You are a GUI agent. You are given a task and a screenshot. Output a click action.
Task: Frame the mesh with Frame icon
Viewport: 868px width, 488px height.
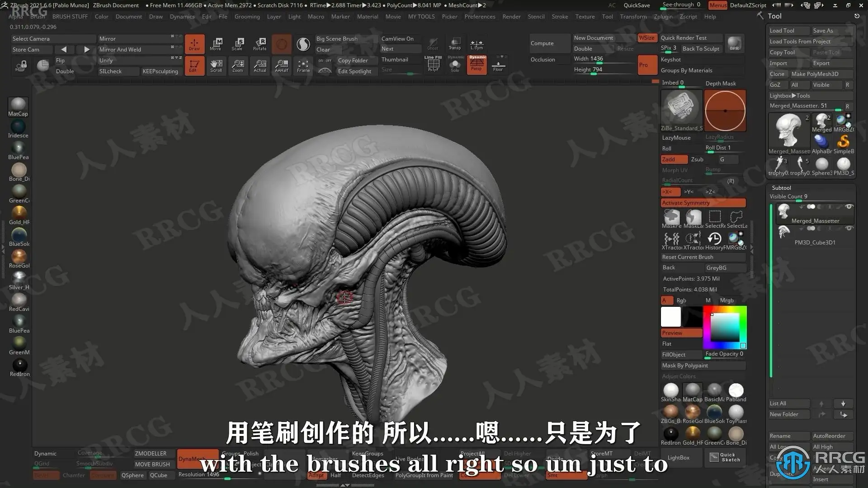[303, 66]
